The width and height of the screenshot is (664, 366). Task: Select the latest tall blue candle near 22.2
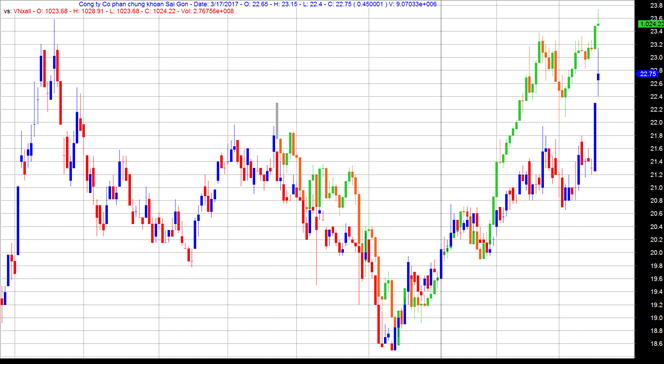(x=595, y=137)
